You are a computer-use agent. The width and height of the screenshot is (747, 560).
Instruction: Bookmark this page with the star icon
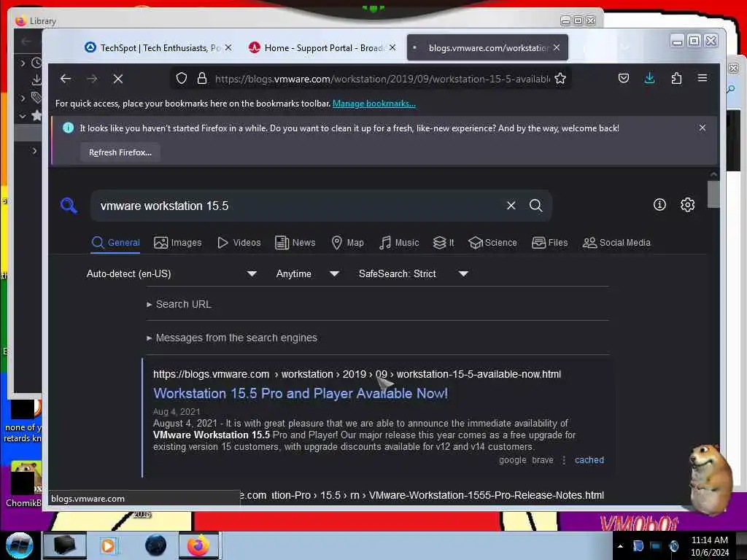560,79
